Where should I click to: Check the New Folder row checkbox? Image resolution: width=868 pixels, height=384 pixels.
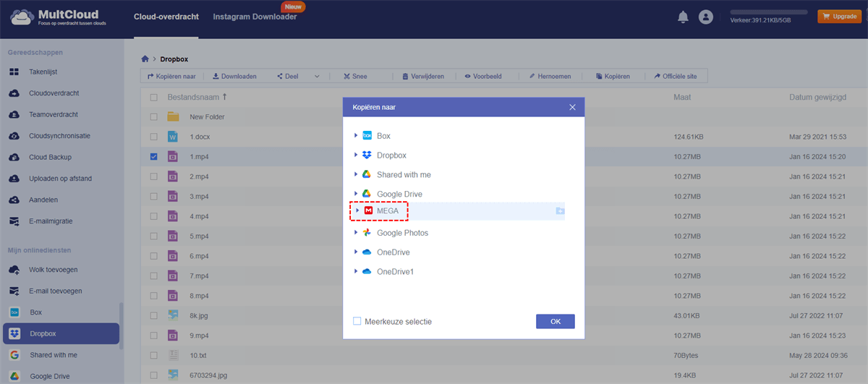(153, 116)
